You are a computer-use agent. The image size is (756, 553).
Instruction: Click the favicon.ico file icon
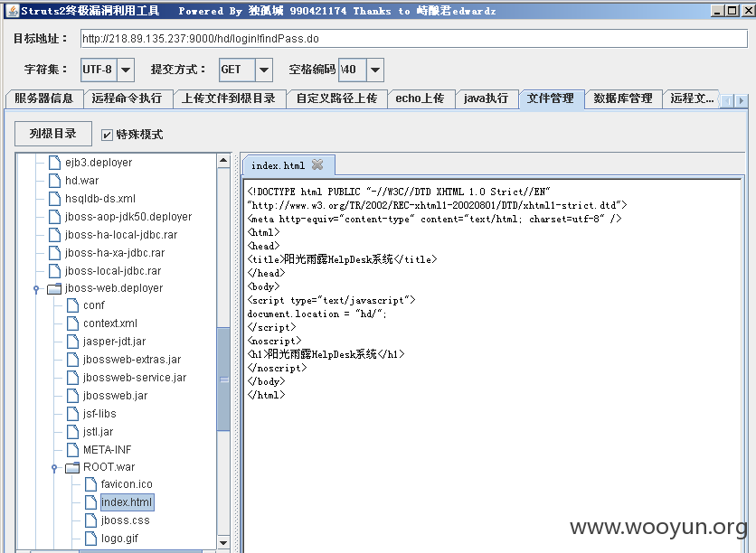click(x=90, y=484)
